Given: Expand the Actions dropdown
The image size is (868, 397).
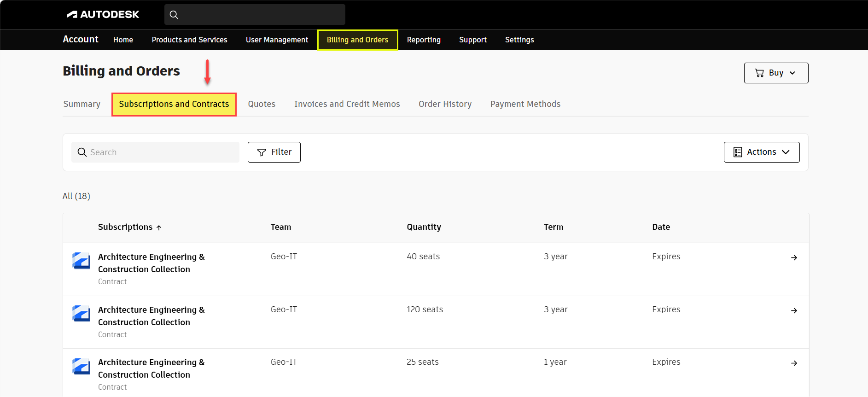Looking at the screenshot, I should [x=762, y=152].
